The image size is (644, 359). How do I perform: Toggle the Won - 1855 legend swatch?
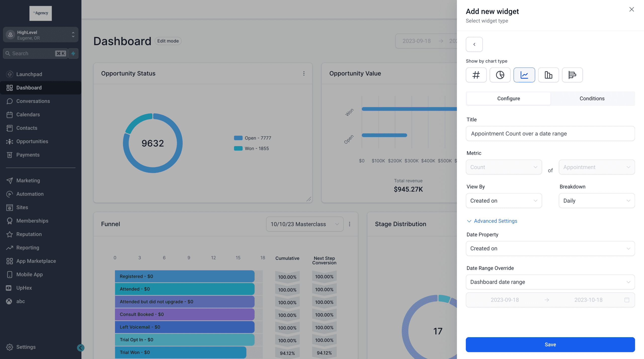pos(238,148)
